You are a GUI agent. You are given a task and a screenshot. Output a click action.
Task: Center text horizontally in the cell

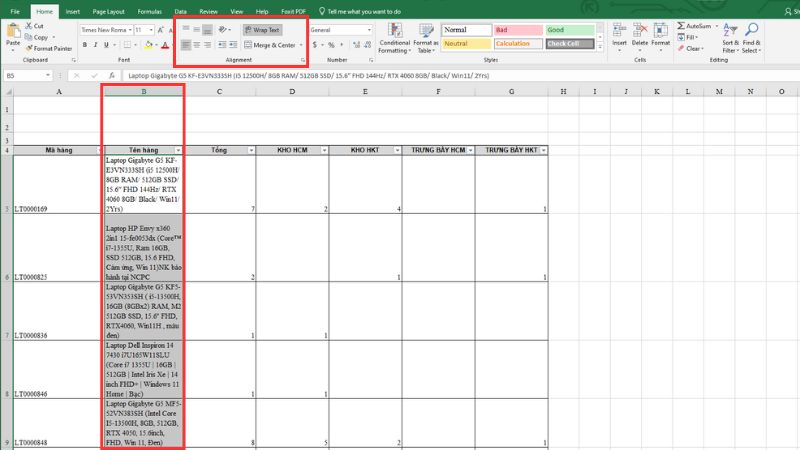tap(196, 45)
